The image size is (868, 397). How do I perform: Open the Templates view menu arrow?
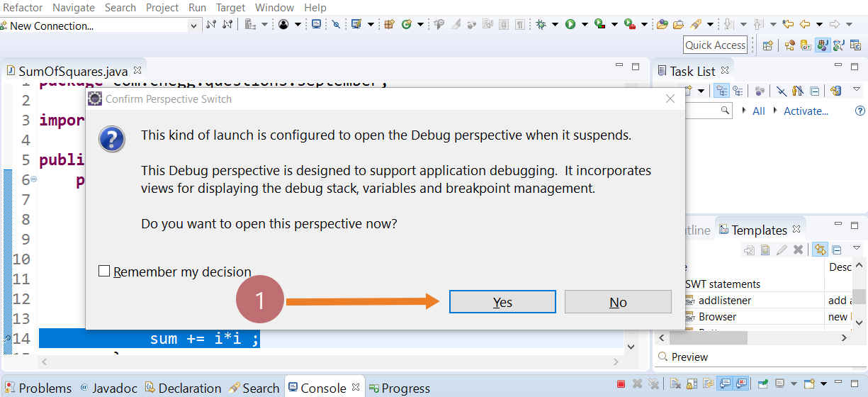click(x=856, y=248)
